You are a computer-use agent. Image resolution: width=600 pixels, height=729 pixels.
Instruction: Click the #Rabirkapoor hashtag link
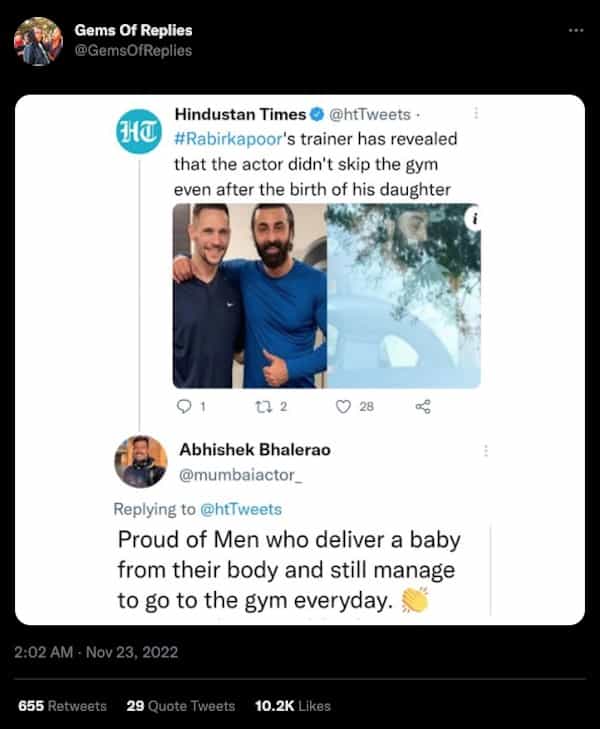(229, 140)
